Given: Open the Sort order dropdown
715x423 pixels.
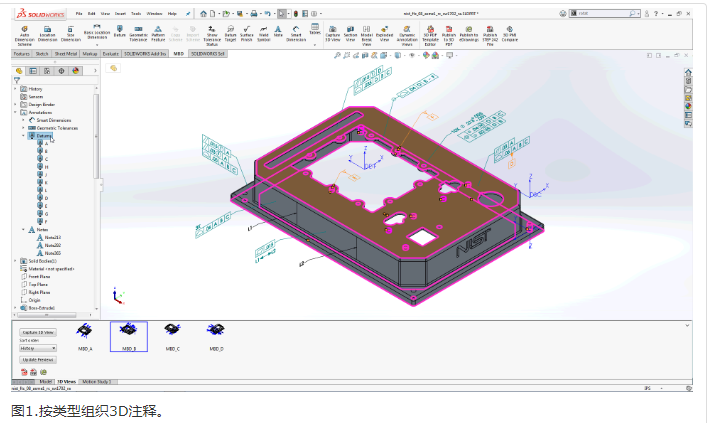Looking at the screenshot, I should 38,348.
